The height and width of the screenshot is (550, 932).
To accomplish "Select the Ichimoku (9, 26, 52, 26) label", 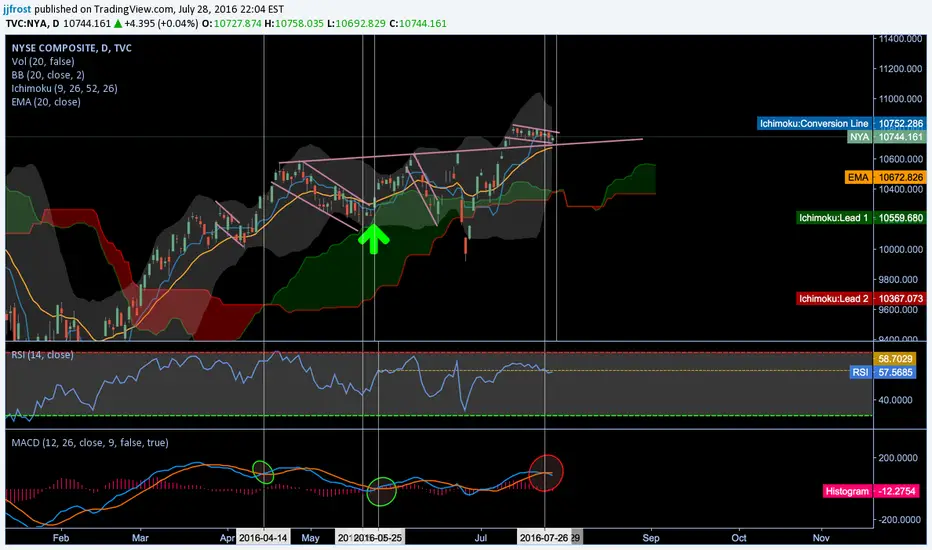I will pyautogui.click(x=64, y=88).
